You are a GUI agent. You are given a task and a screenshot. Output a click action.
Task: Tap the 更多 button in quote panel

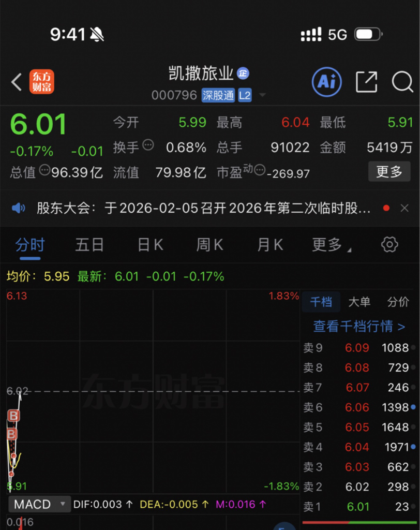[x=389, y=171]
